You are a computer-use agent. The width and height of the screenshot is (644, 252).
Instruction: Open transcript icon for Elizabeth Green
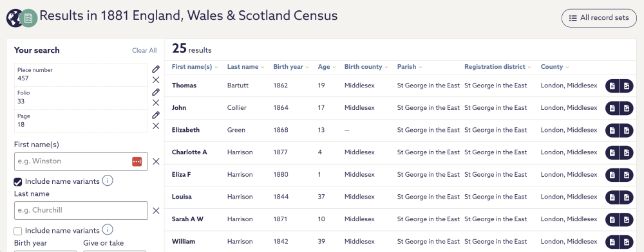pyautogui.click(x=612, y=130)
